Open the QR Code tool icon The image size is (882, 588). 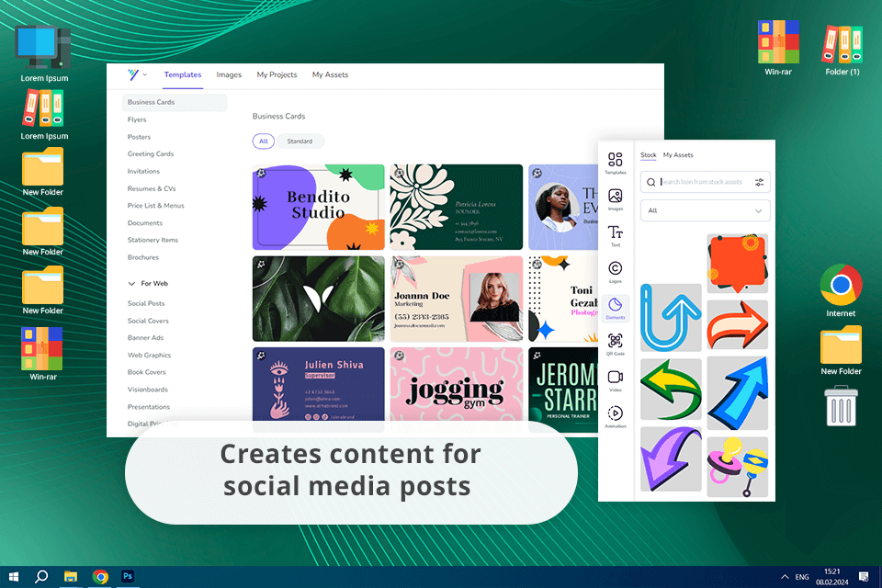click(x=615, y=344)
